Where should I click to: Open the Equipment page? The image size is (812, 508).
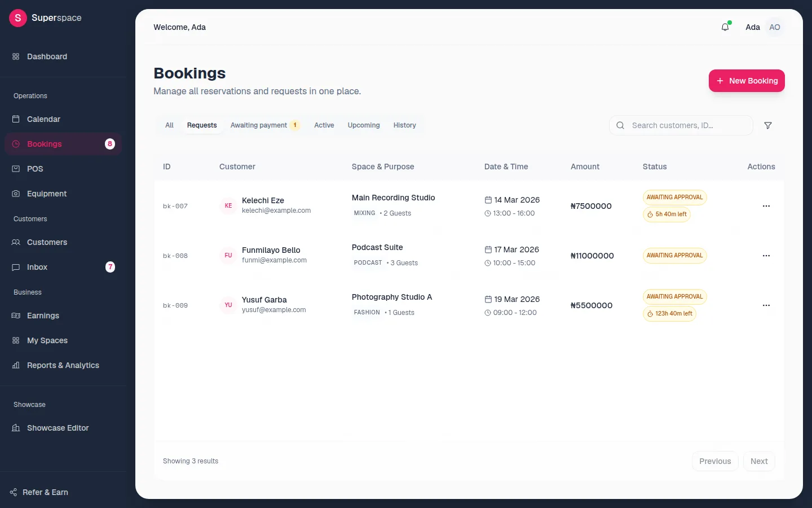coord(63,194)
